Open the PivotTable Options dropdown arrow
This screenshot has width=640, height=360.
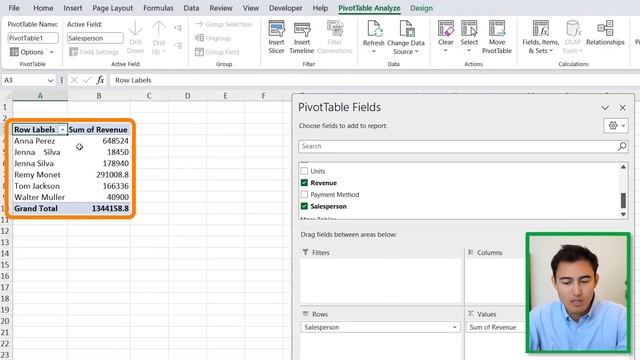click(x=52, y=52)
